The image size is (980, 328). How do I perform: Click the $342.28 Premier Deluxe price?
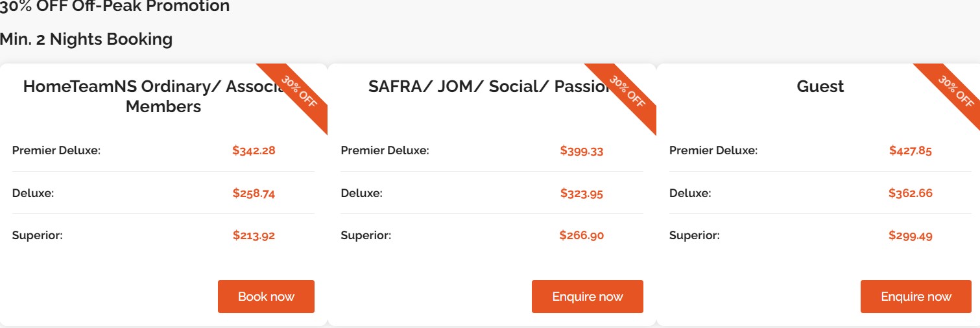pyautogui.click(x=254, y=151)
